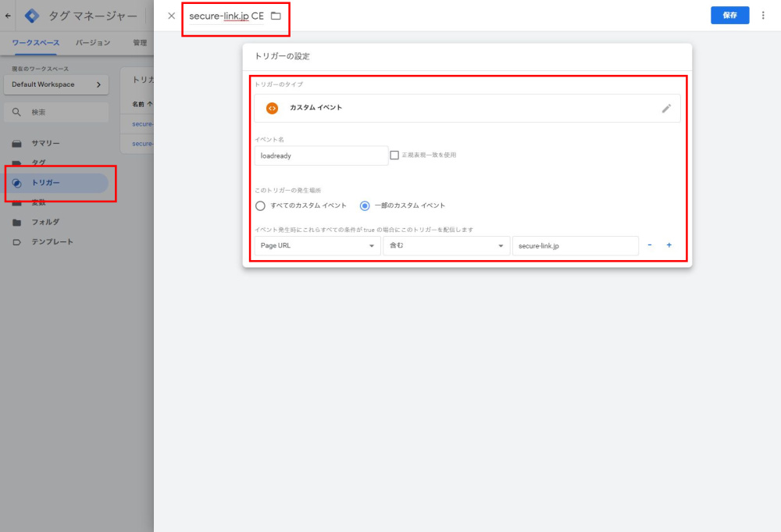
Task: Switch to the バージョン tab
Action: (x=93, y=43)
